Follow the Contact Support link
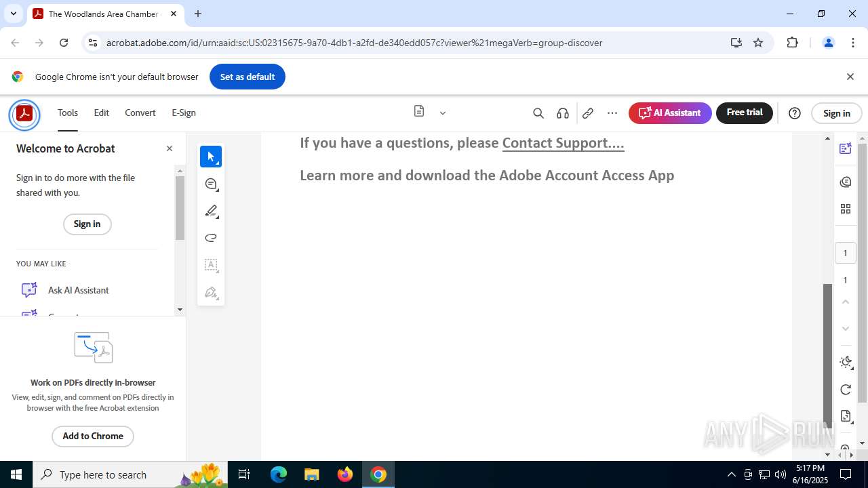Image resolution: width=868 pixels, height=488 pixels. pyautogui.click(x=563, y=143)
